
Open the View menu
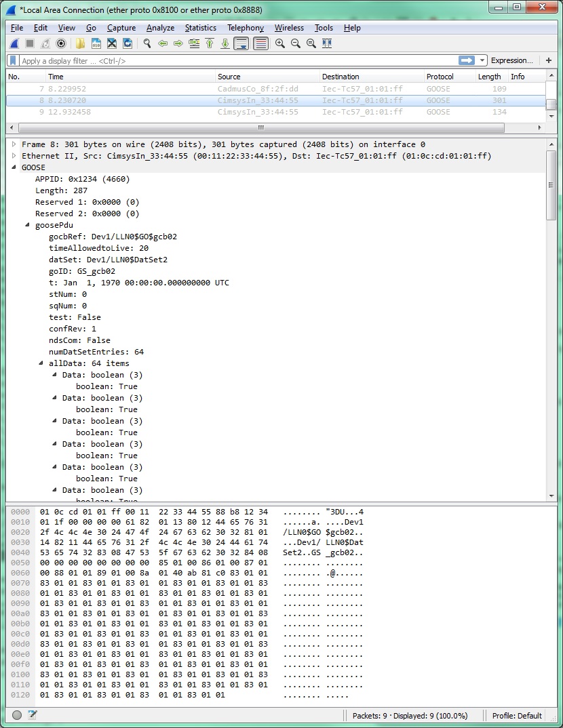(66, 28)
